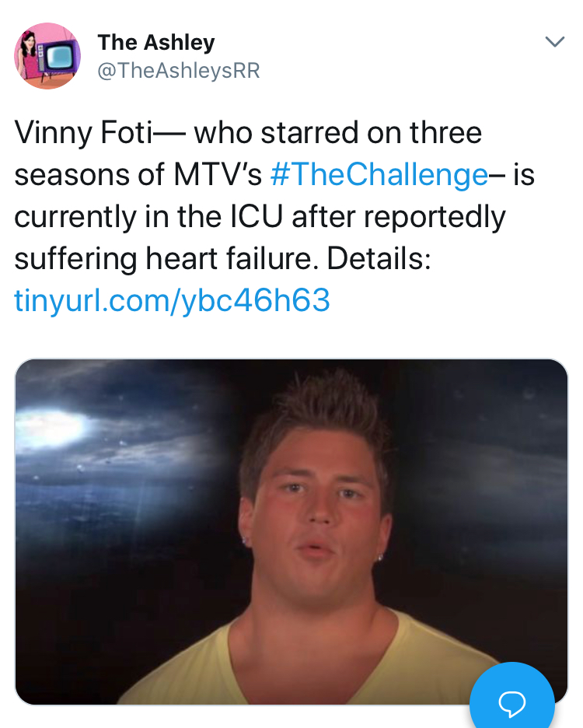
Task: Tap the yellow shirt in the image preview
Action: coord(297,664)
